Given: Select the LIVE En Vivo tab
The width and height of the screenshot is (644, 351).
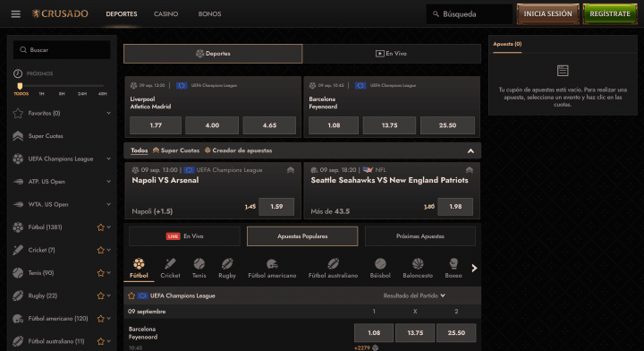Looking at the screenshot, I should pyautogui.click(x=184, y=236).
